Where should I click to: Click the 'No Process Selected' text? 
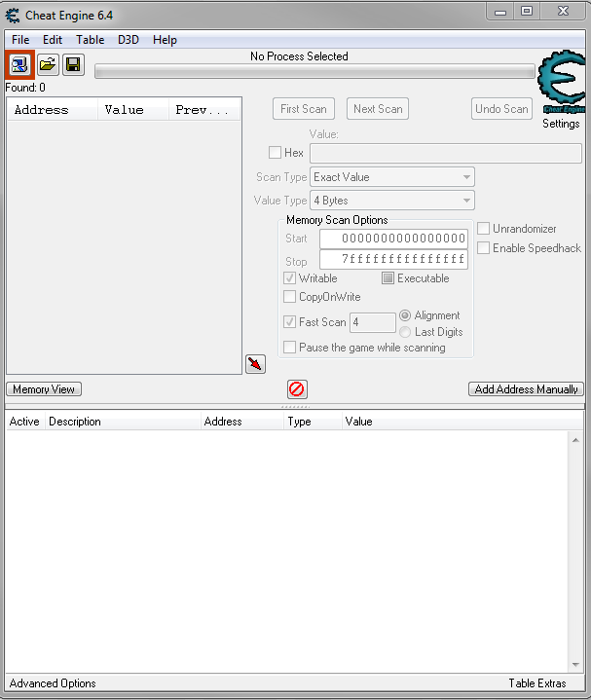point(299,56)
